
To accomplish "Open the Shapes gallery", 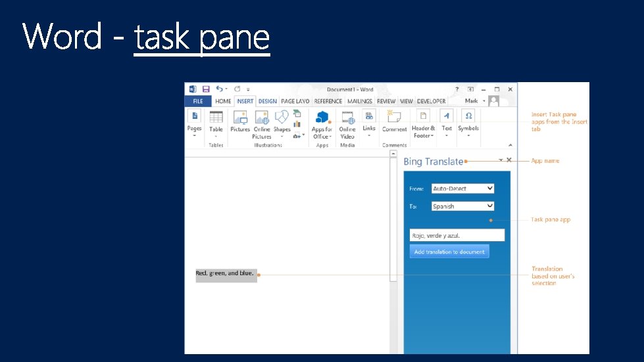I will [x=282, y=124].
